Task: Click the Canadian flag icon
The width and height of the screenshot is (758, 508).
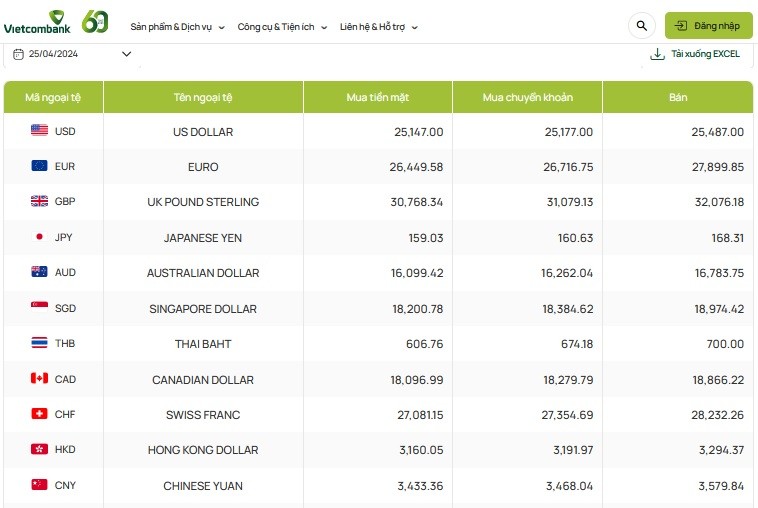Action: pos(39,379)
